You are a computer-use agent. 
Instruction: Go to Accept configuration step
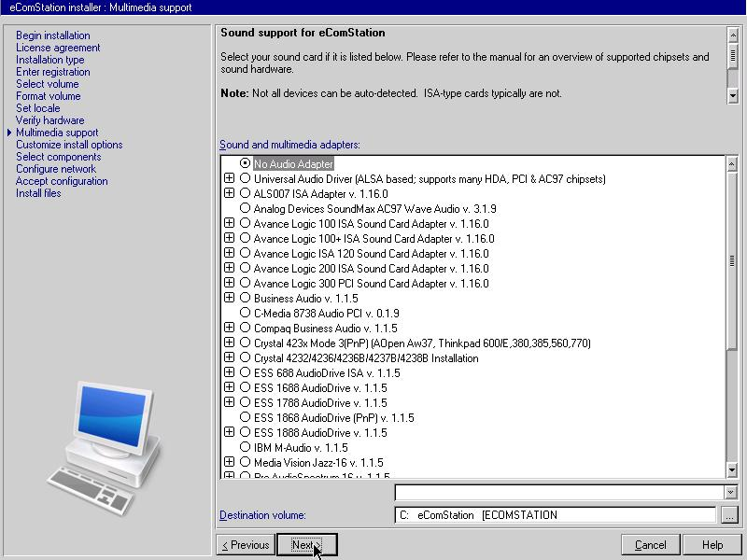pyautogui.click(x=62, y=181)
